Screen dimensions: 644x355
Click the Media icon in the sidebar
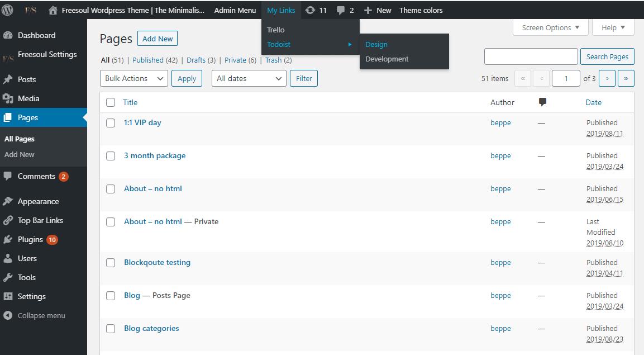coord(8,98)
